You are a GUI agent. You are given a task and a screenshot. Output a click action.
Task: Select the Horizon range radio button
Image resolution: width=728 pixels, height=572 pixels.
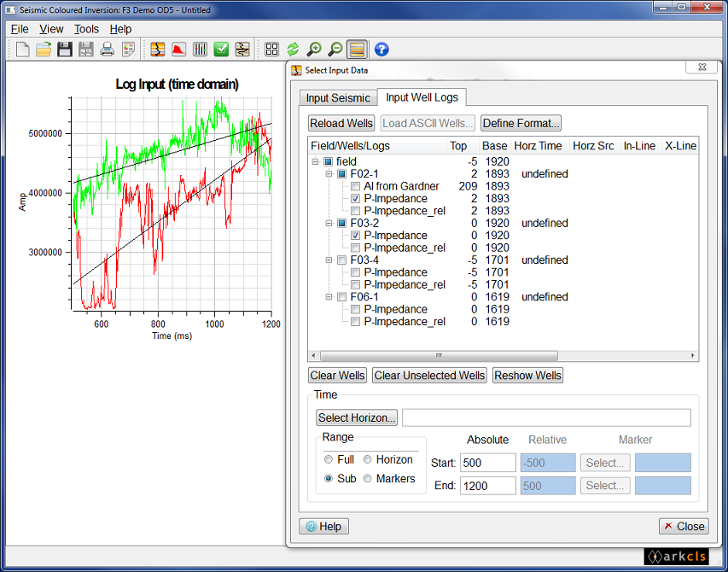click(367, 459)
